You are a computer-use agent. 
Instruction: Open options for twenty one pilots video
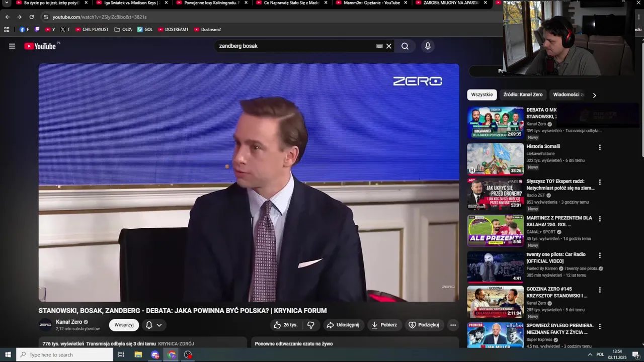click(600, 255)
